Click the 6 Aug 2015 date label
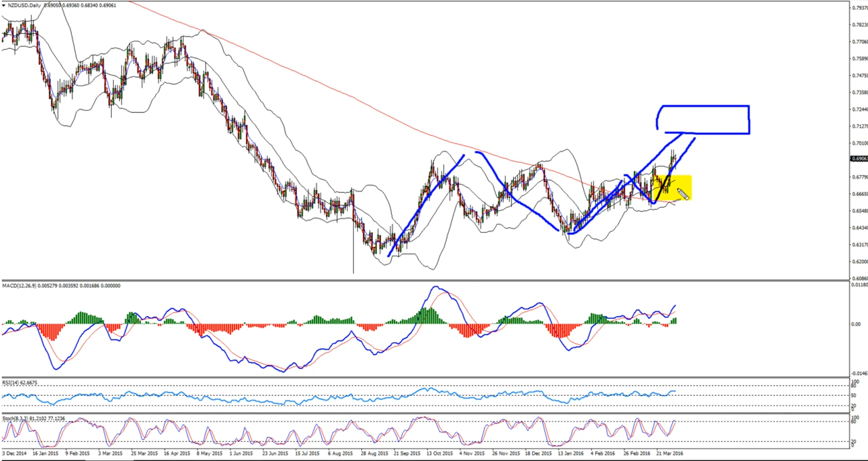The image size is (868, 461). 340,453
